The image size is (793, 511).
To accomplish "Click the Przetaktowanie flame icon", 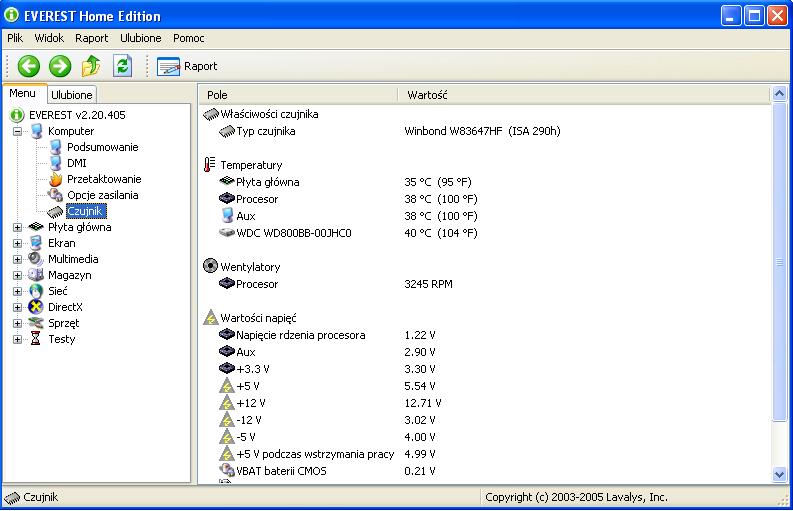I will point(56,179).
